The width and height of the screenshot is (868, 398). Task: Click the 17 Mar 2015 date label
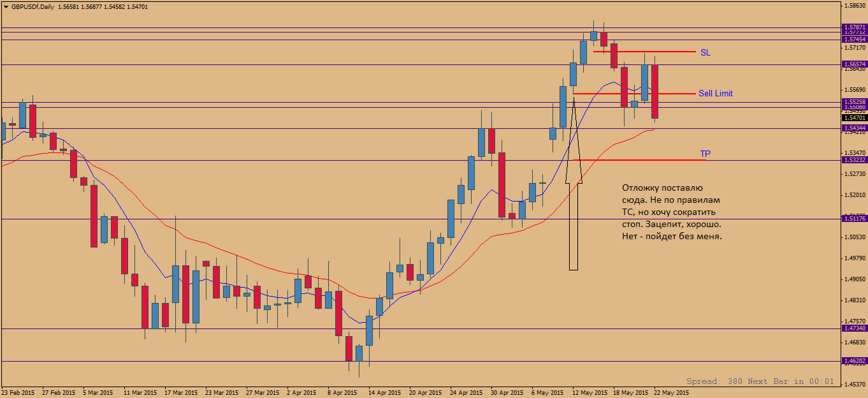pyautogui.click(x=181, y=393)
